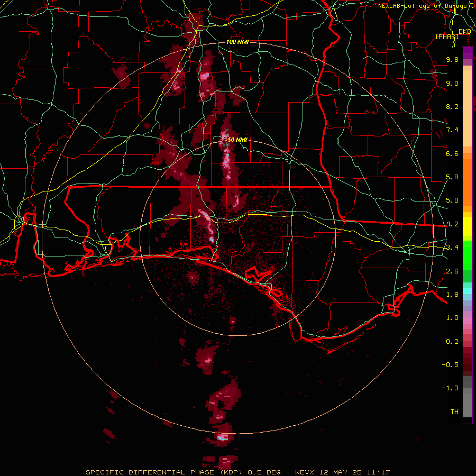
Task: Click the 2.6 scale value
Action: point(452,271)
